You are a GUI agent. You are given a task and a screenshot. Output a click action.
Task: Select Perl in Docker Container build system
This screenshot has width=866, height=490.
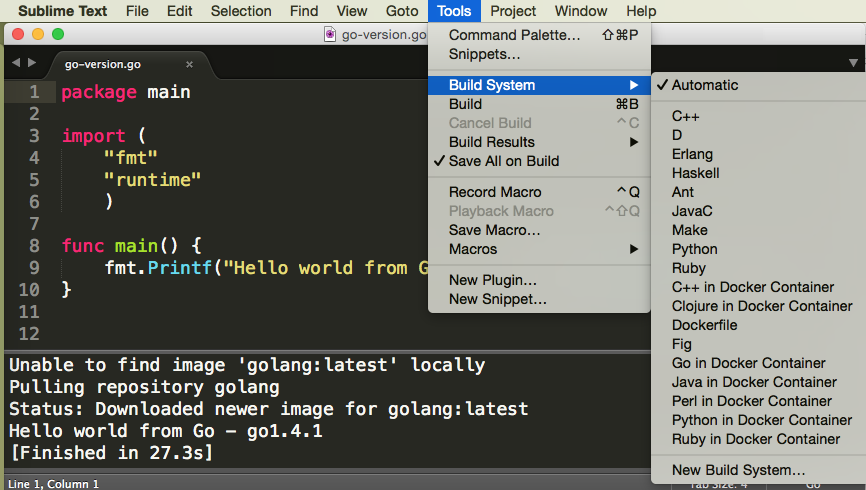(x=759, y=401)
